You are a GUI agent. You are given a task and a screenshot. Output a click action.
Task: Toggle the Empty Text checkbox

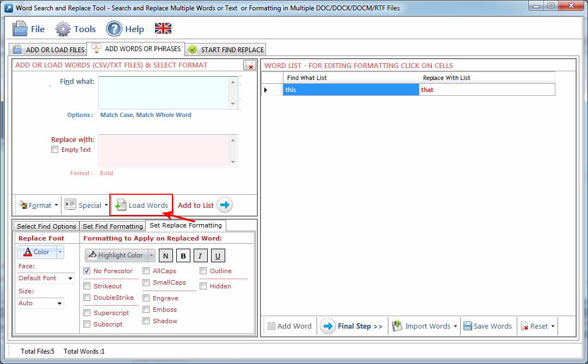pos(55,150)
